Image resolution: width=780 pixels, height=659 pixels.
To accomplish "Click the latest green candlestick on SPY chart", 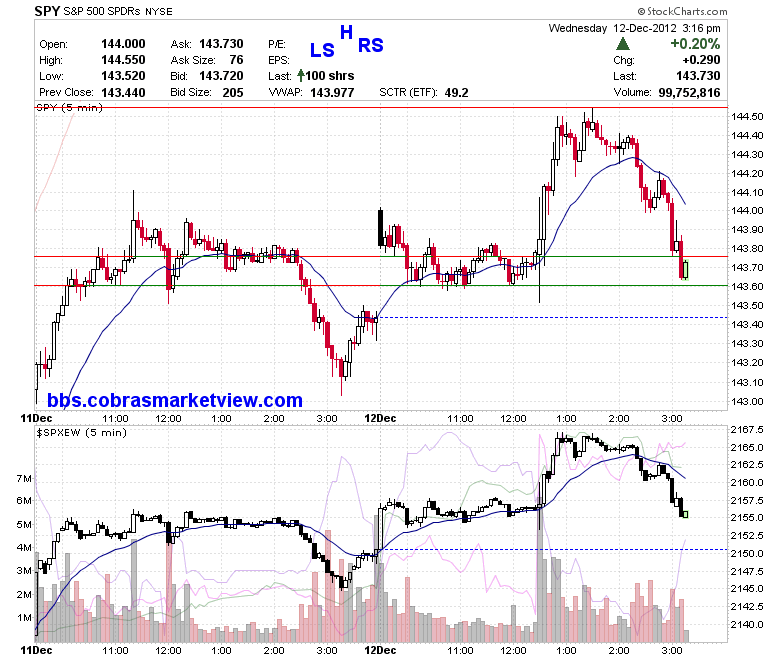I will click(686, 270).
